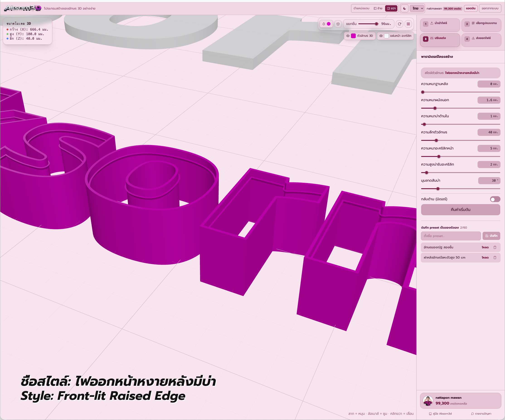Click the ความหนาผนังนอก value field 1.6 มม.

point(489,100)
